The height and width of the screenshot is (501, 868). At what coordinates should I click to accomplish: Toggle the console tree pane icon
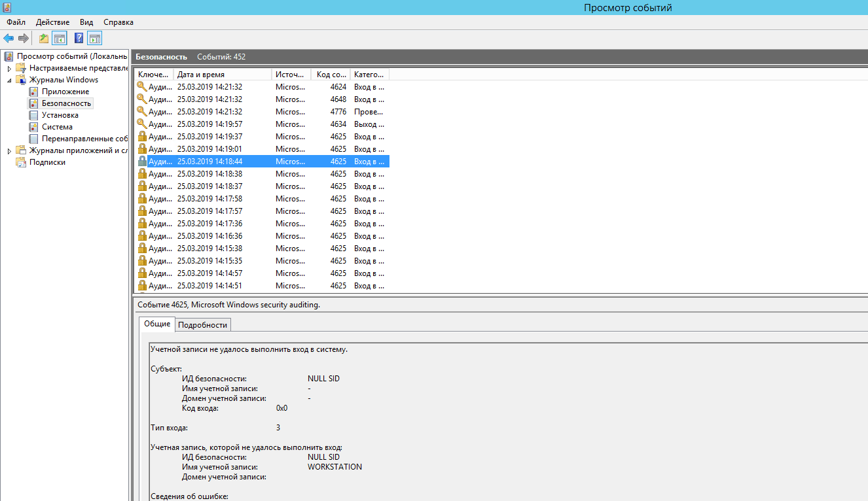coord(60,38)
